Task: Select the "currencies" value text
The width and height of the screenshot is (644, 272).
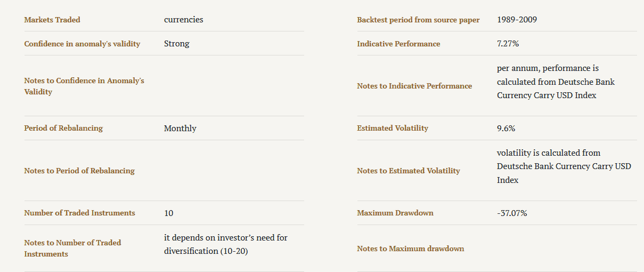Action: coord(183,20)
